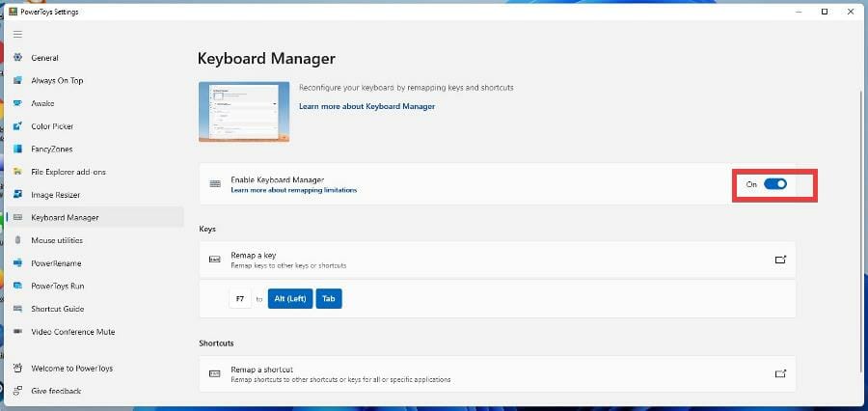Open Learn more about remapping limitations
The width and height of the screenshot is (868, 411).
point(293,190)
